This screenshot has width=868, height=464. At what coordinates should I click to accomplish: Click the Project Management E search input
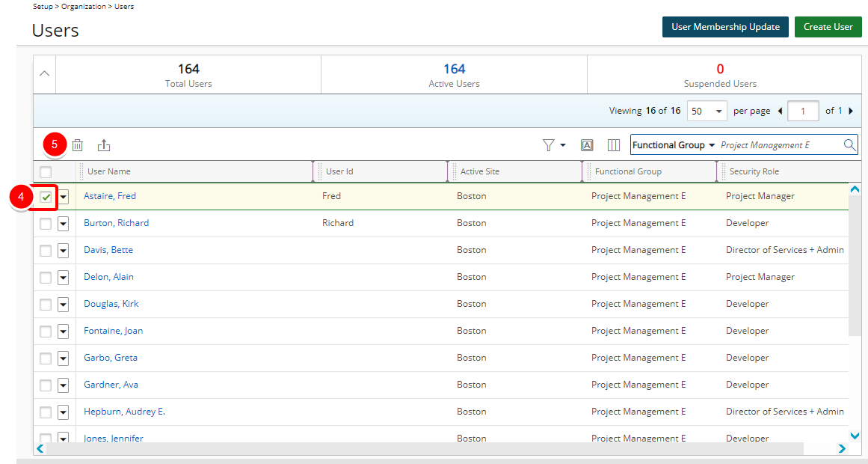(x=780, y=145)
